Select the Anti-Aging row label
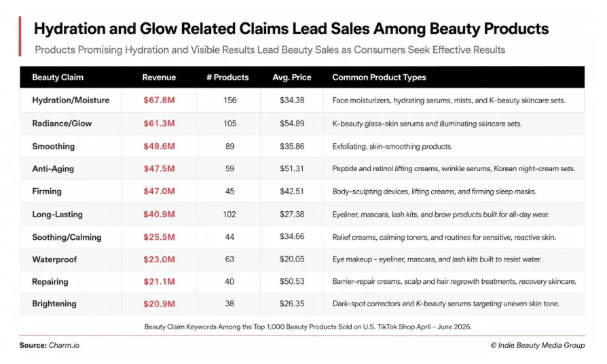 [x=53, y=169]
